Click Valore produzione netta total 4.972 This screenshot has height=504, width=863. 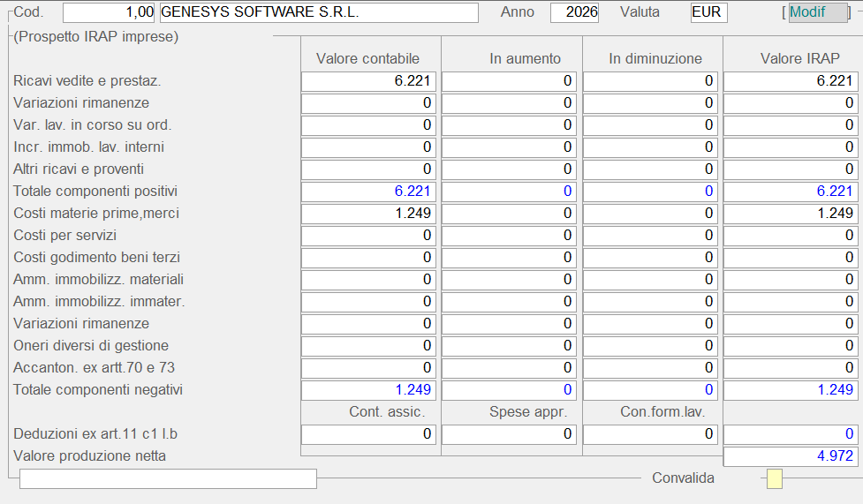click(791, 456)
